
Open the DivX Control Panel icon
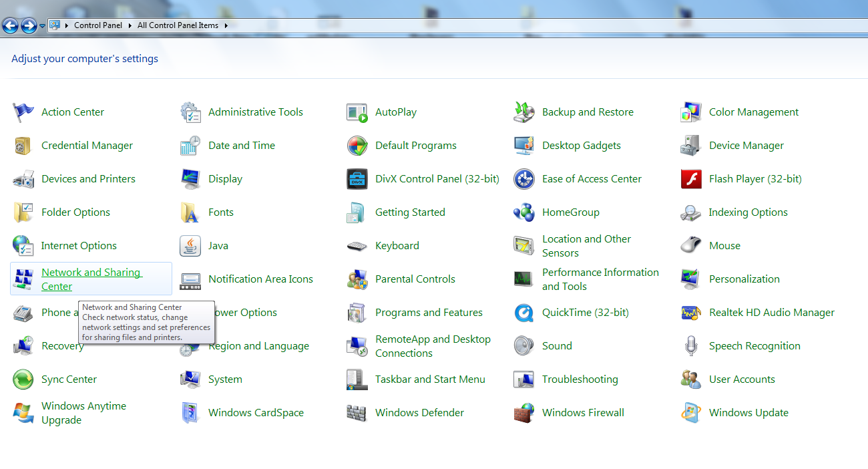point(357,179)
